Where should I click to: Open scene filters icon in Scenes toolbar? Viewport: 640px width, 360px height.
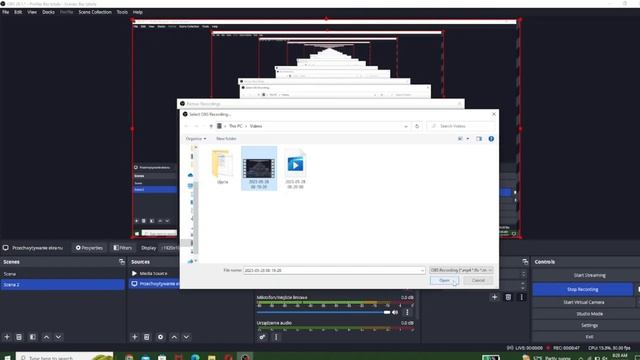[33, 337]
